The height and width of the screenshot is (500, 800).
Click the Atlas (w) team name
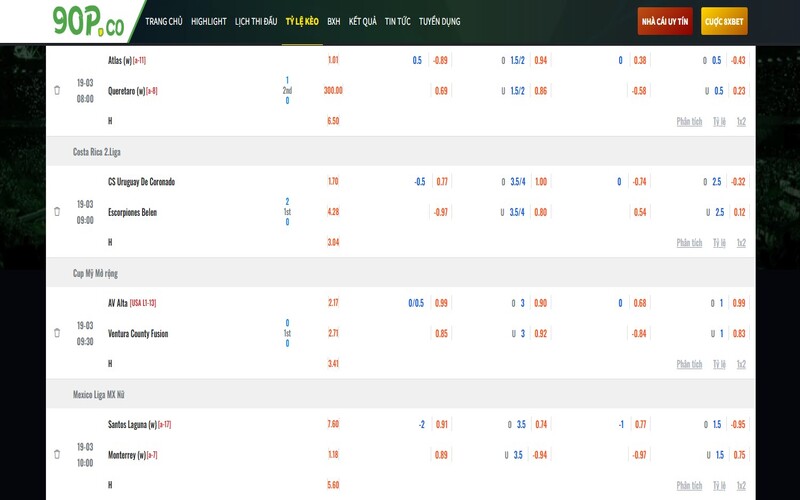[120, 60]
